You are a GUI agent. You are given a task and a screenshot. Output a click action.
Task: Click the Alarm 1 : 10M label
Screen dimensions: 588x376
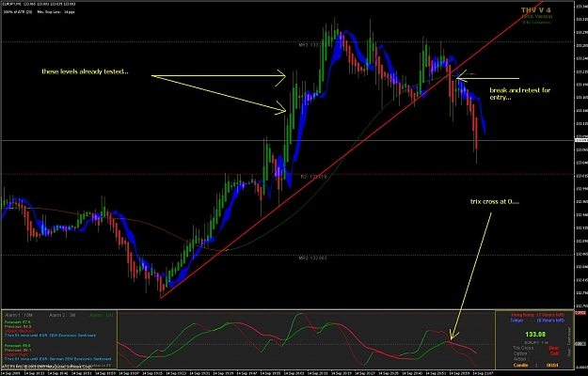pos(17,315)
